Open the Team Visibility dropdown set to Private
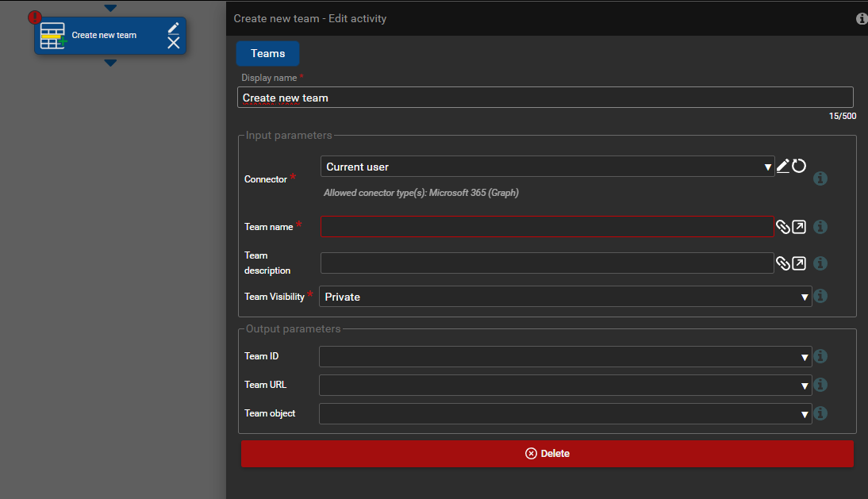The width and height of the screenshot is (868, 499). (565, 297)
